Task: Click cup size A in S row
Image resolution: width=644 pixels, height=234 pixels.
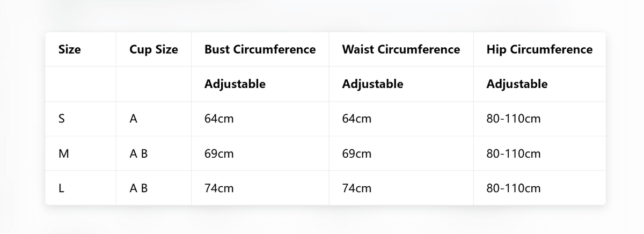Action: coord(134,119)
